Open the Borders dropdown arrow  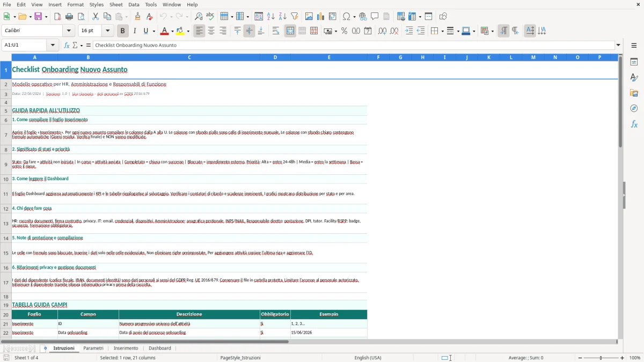[x=442, y=31]
